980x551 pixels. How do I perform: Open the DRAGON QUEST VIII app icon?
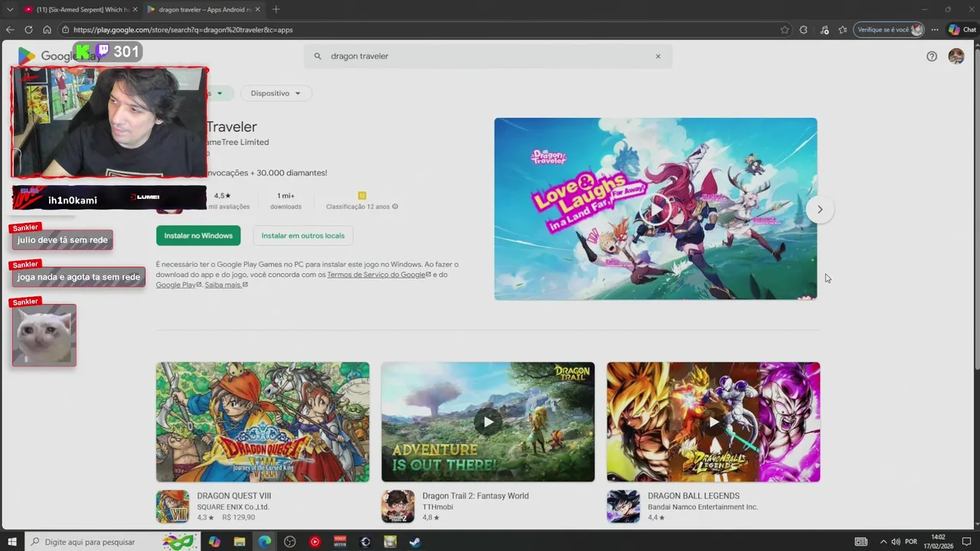pyautogui.click(x=172, y=507)
